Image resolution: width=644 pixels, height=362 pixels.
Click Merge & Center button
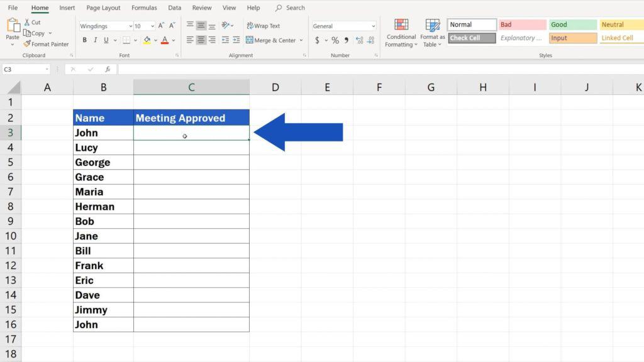[271, 40]
